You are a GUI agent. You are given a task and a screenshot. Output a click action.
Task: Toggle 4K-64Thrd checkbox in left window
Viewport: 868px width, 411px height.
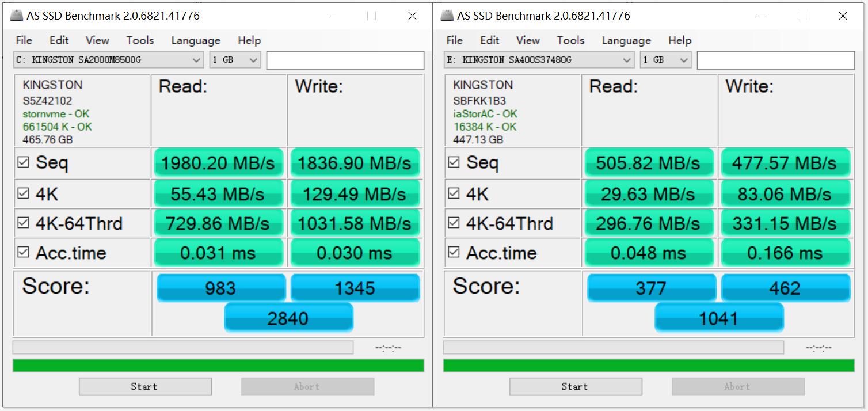[x=23, y=223]
